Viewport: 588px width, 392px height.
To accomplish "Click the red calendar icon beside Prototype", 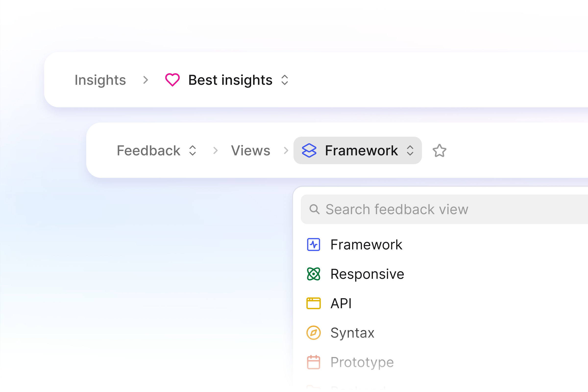I will (314, 362).
